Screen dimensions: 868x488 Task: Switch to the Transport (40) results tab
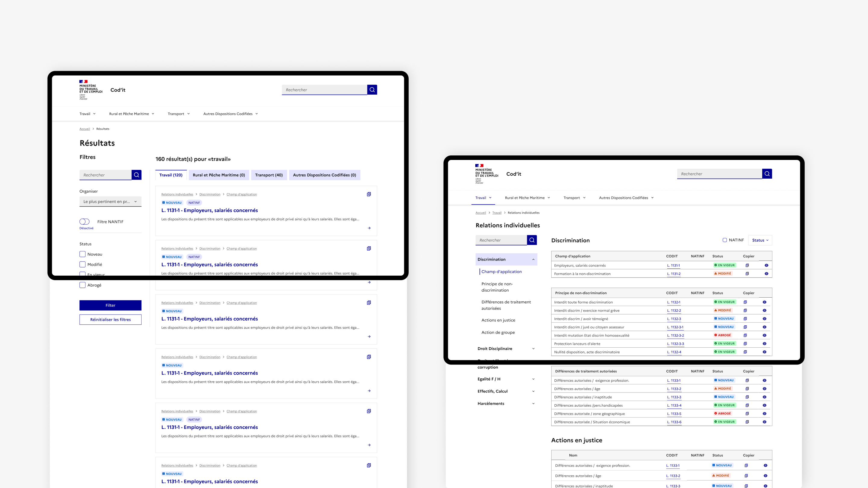269,175
